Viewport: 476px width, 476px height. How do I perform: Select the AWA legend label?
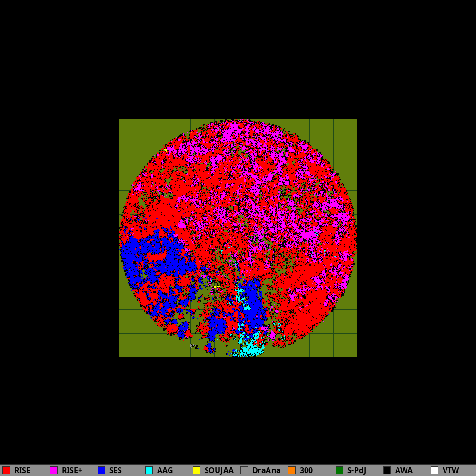tap(404, 471)
